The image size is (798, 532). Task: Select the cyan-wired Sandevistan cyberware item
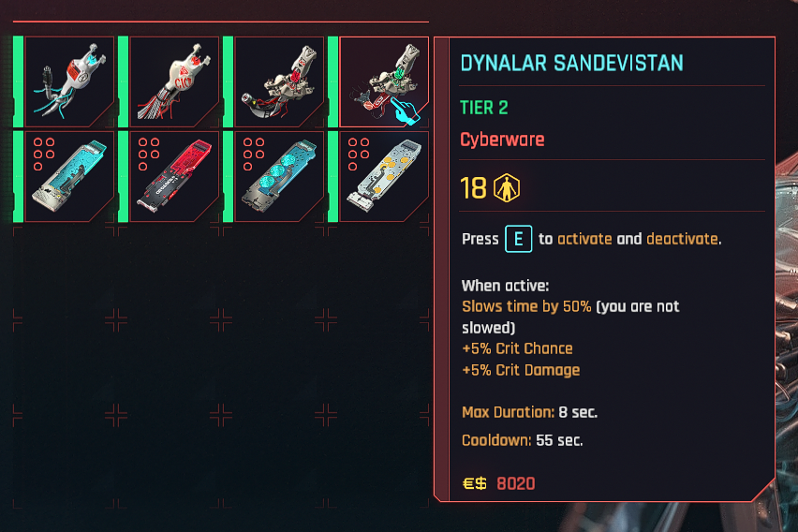click(x=69, y=82)
